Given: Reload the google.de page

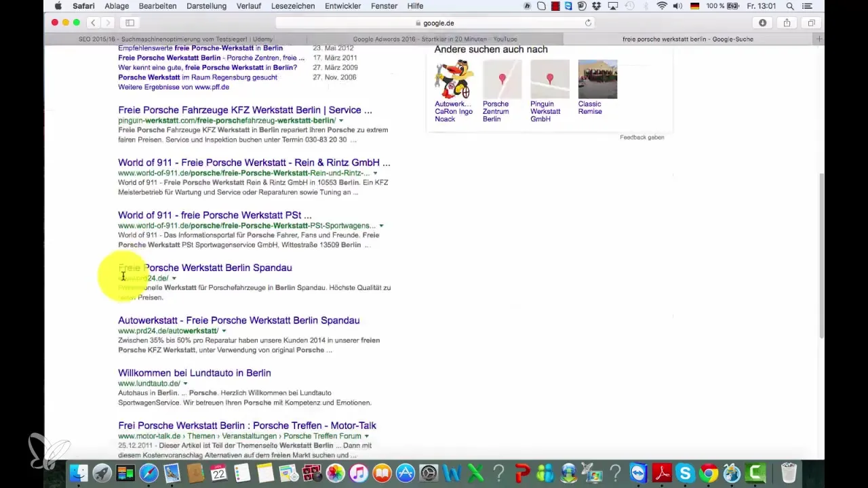Looking at the screenshot, I should coord(588,22).
